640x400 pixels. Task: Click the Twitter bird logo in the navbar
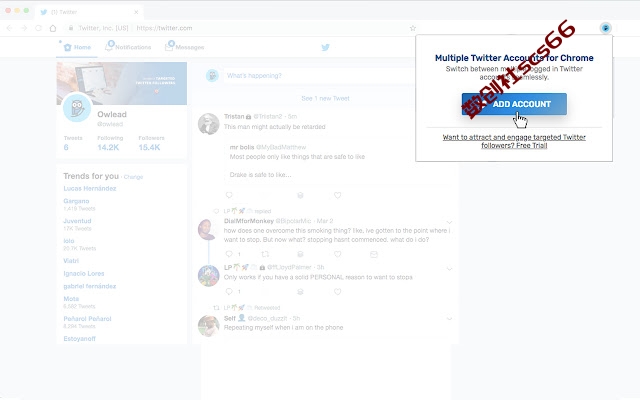click(x=325, y=47)
